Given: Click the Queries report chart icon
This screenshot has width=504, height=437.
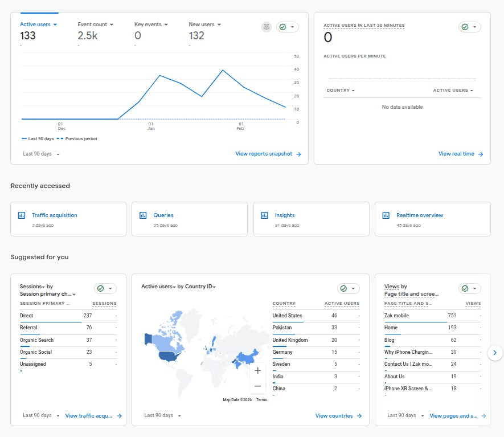Looking at the screenshot, I should point(143,215).
